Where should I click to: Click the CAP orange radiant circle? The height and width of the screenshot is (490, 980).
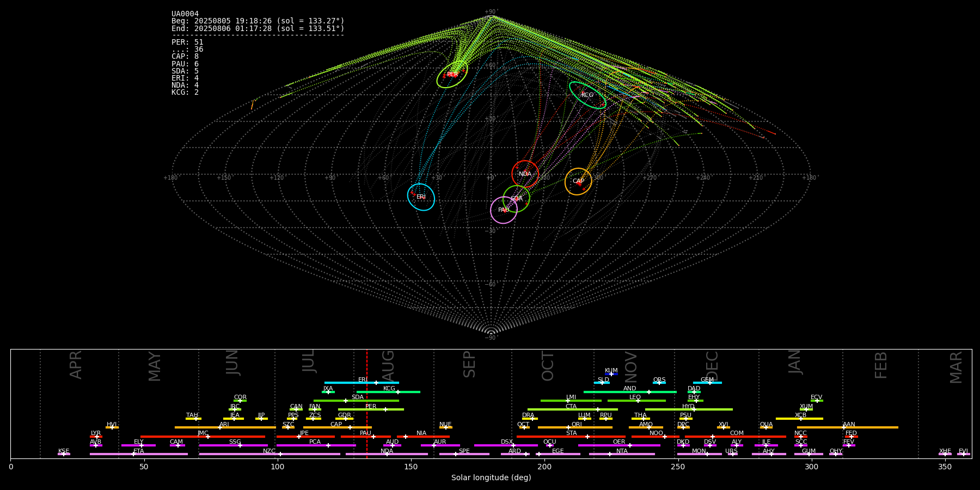point(578,181)
